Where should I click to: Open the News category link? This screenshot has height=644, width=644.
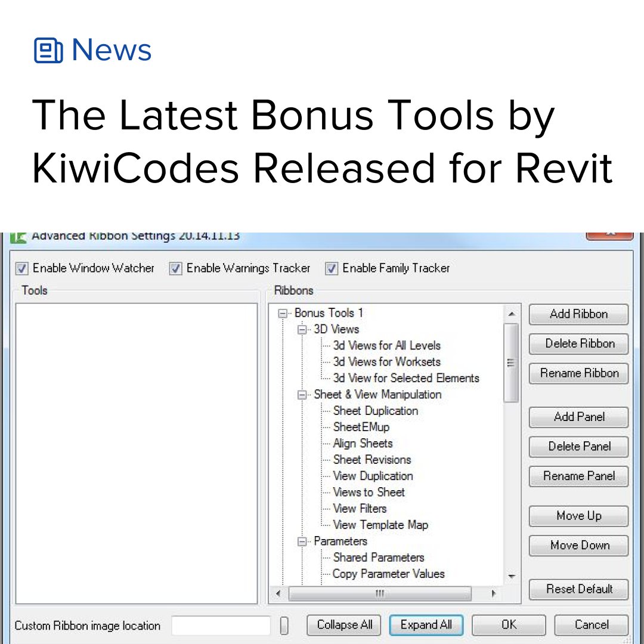point(112,49)
